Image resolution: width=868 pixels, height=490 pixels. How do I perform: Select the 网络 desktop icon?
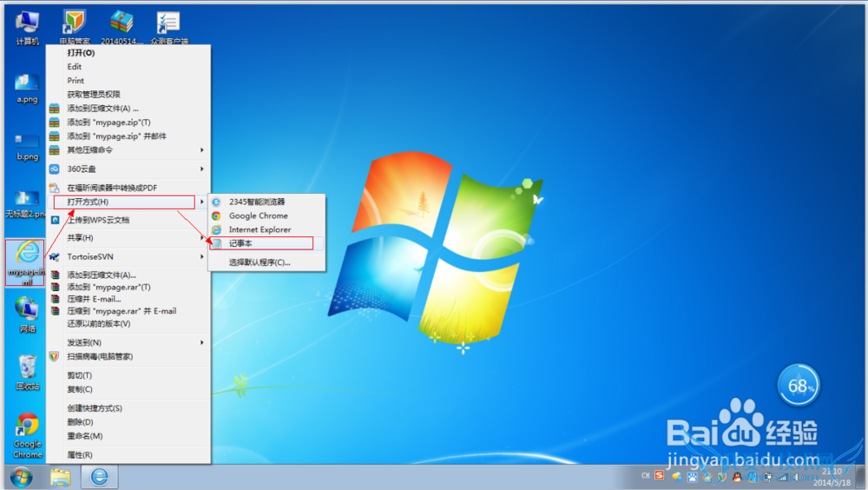tap(27, 315)
